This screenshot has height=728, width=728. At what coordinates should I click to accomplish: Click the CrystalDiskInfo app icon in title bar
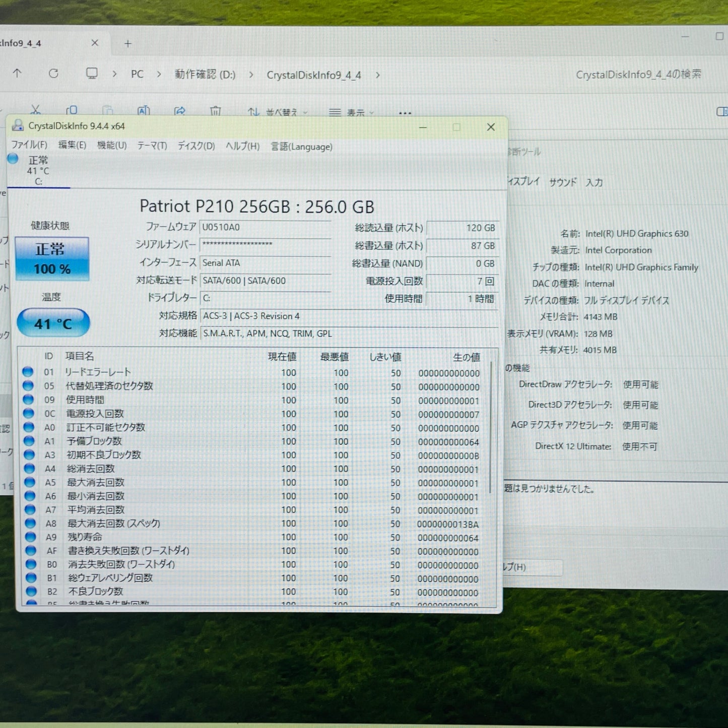coord(17,126)
